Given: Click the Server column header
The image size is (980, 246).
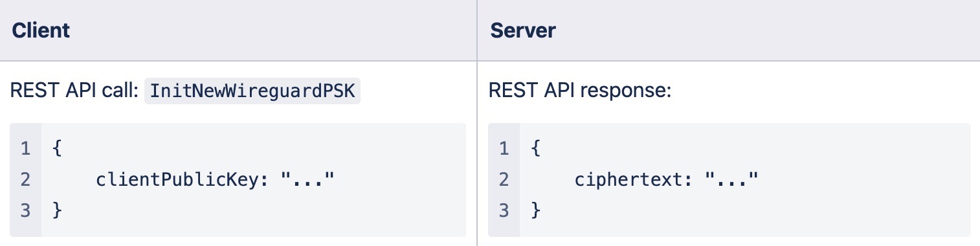Looking at the screenshot, I should pos(522,30).
